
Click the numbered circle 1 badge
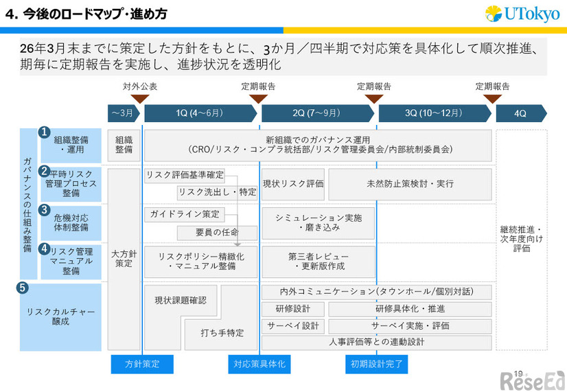[x=44, y=132]
